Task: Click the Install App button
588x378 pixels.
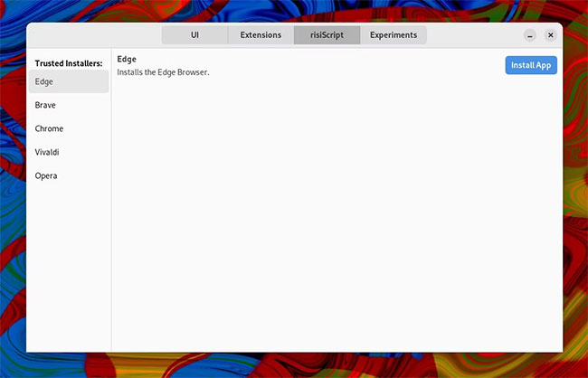Action: [x=531, y=65]
